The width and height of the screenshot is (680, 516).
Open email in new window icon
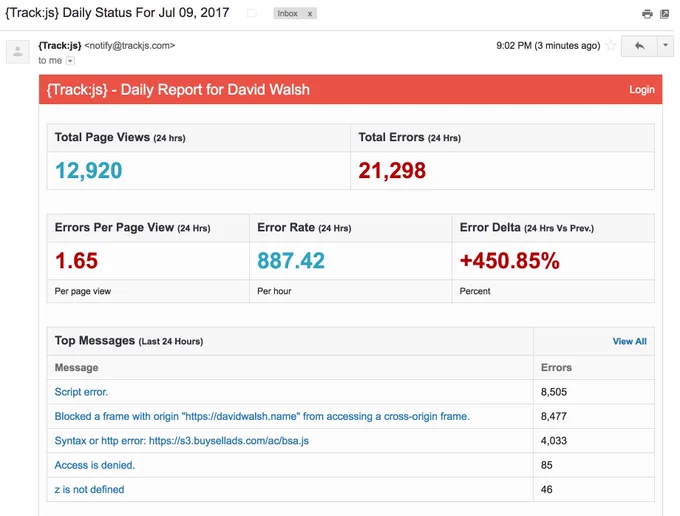tap(664, 14)
